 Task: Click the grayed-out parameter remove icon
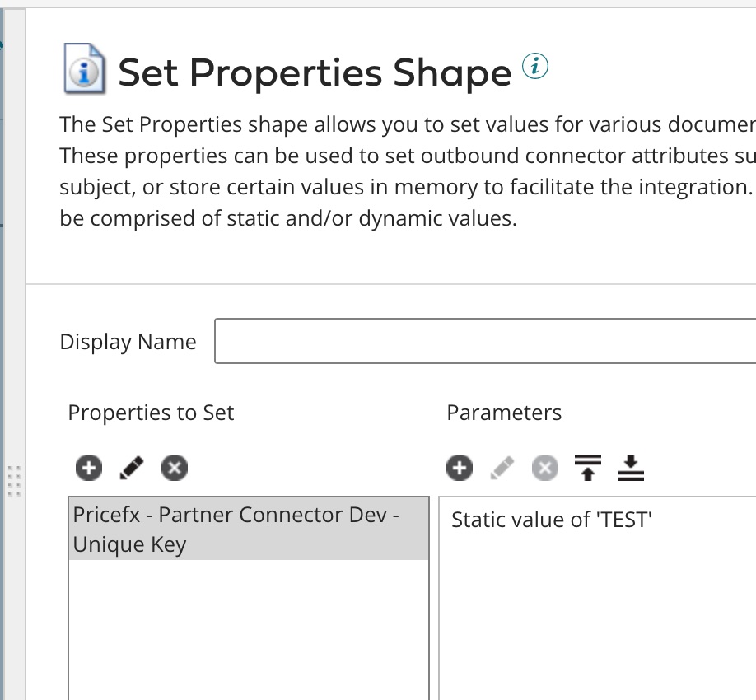pos(545,468)
